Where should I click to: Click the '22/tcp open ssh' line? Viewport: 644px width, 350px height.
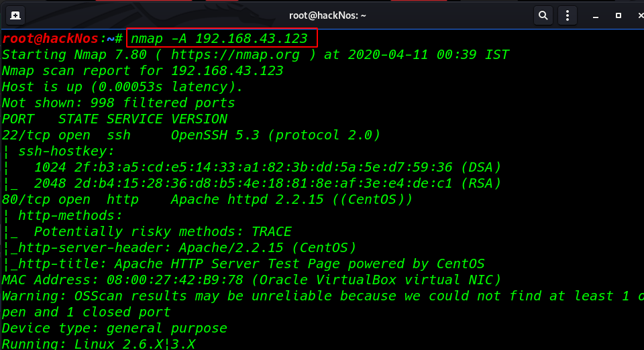tap(191, 135)
